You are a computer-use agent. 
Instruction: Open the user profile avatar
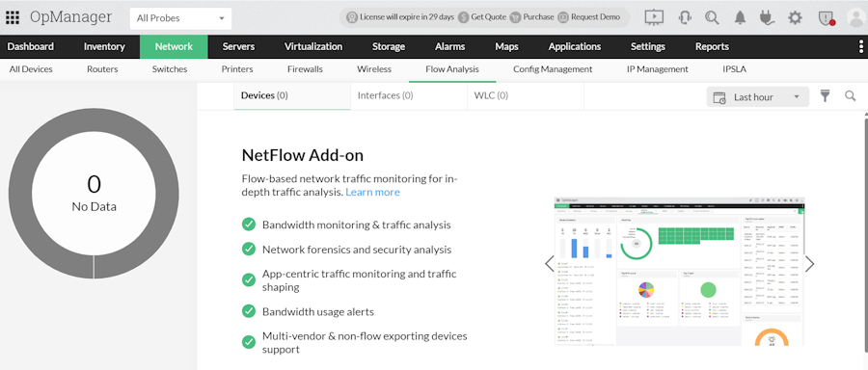point(857,18)
